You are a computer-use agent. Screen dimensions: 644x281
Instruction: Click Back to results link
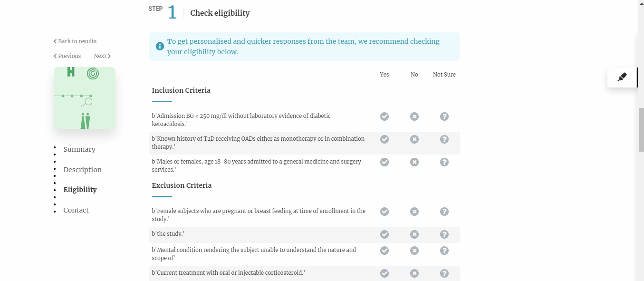pyautogui.click(x=75, y=41)
